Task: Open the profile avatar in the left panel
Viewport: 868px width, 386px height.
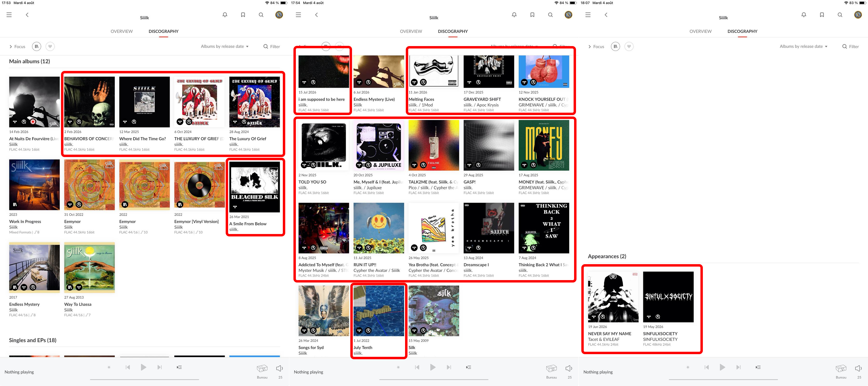Action: [279, 15]
